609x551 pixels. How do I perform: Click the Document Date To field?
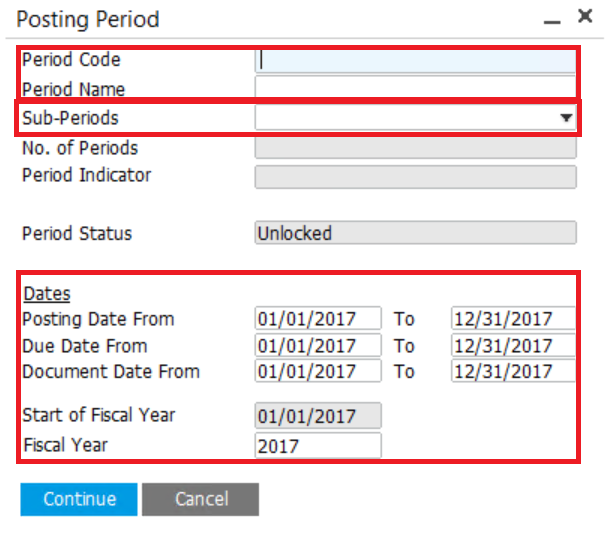[x=513, y=371]
